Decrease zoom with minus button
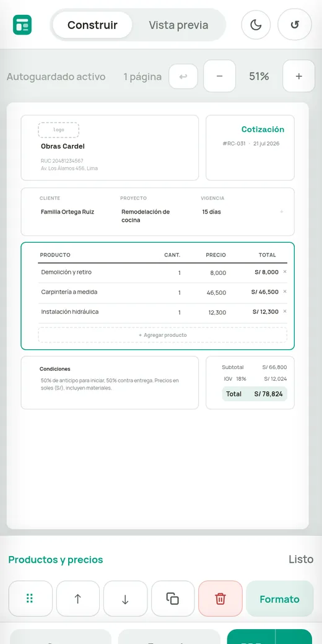The image size is (322, 644). (x=220, y=76)
